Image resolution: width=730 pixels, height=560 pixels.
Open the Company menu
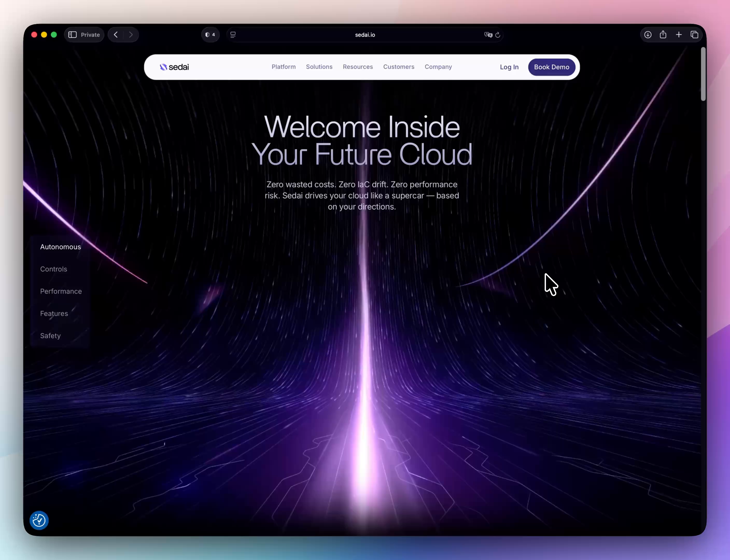pos(438,67)
